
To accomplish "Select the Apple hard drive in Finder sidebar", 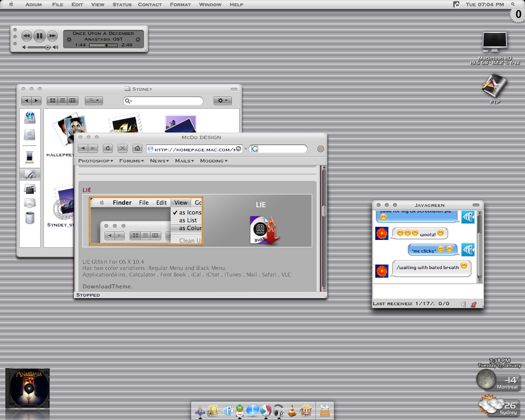I will click(30, 135).
